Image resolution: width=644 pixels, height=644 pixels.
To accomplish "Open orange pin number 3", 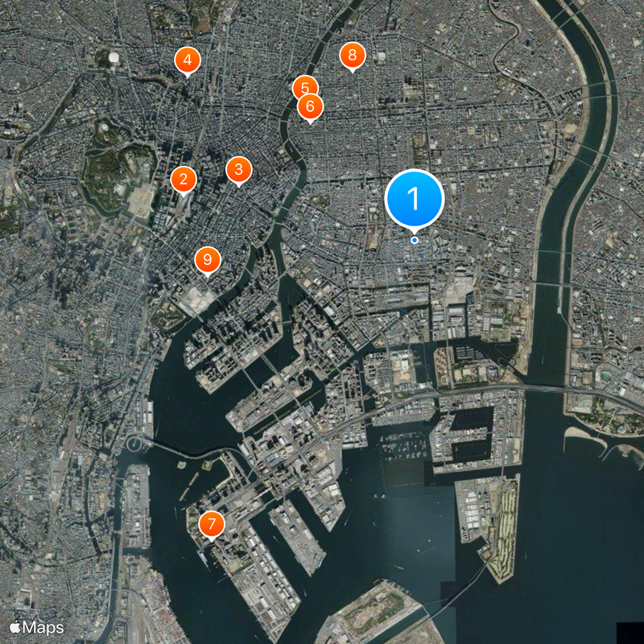I will click(238, 169).
